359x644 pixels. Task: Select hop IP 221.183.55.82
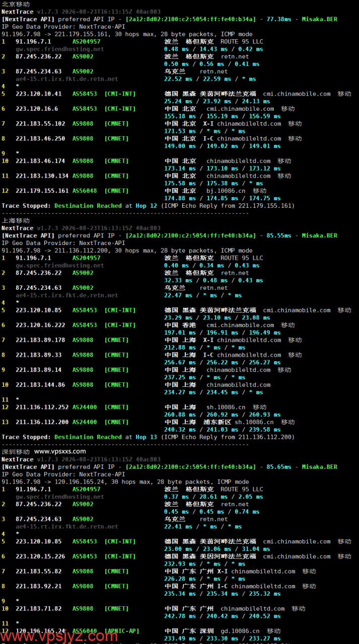(39, 572)
